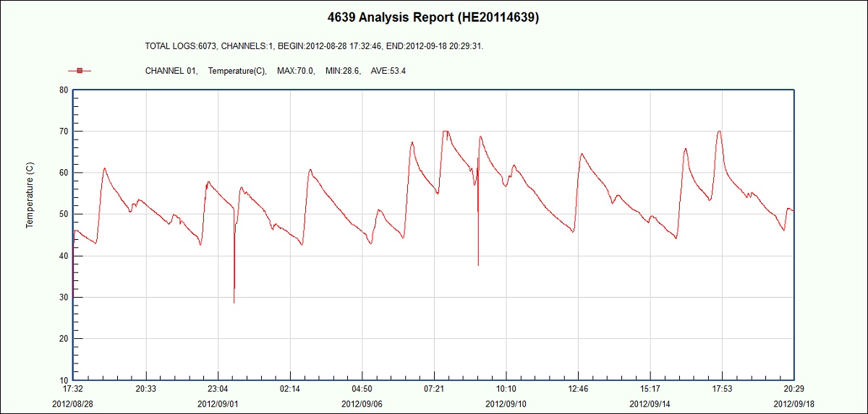This screenshot has height=414, width=868.
Task: Click the 10 label on y-axis
Action: pyautogui.click(x=63, y=380)
